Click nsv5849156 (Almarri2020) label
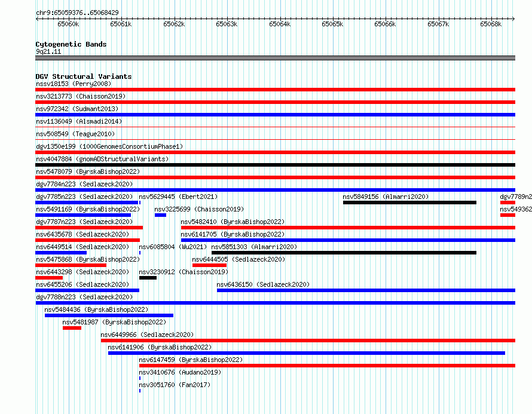Screen dimensions: 532x414 coord(386,197)
